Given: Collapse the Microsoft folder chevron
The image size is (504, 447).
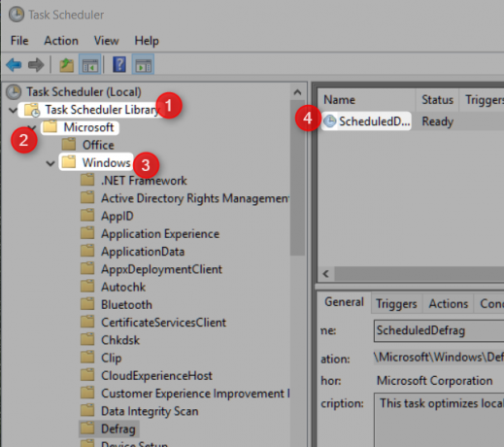Looking at the screenshot, I should [32, 127].
